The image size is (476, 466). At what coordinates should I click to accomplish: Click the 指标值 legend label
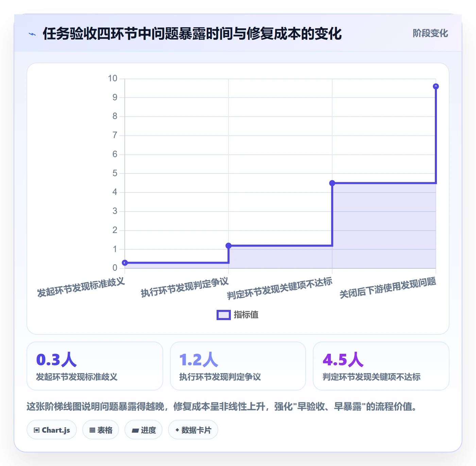tap(246, 315)
